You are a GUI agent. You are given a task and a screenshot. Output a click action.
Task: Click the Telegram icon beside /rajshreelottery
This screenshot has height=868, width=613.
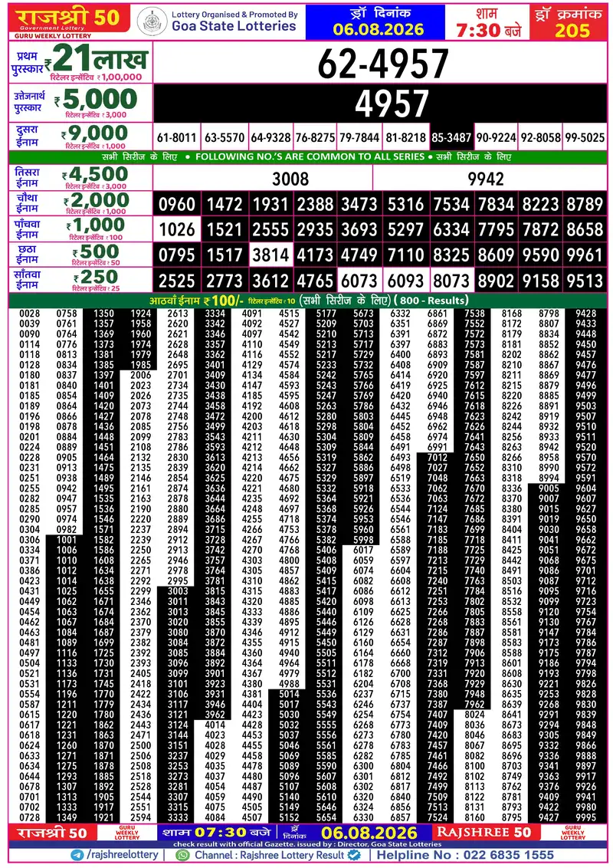click(x=77, y=855)
